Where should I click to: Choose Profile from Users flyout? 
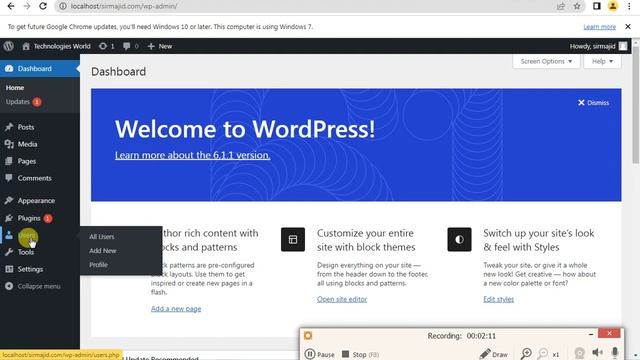coord(98,264)
